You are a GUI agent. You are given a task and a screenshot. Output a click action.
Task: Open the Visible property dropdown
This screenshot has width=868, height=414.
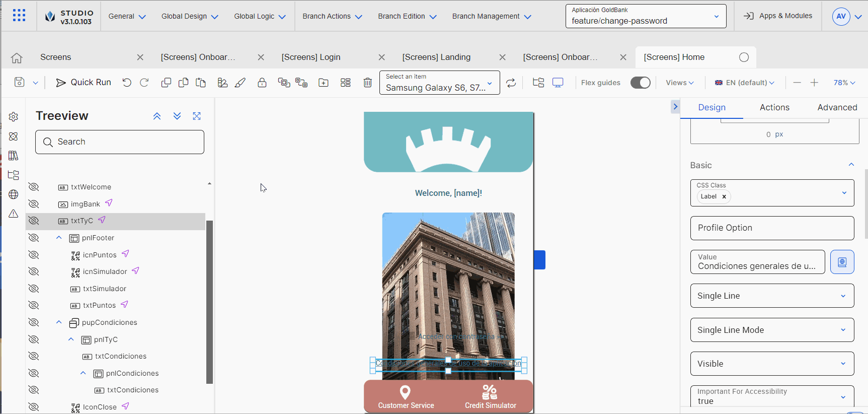coord(772,364)
